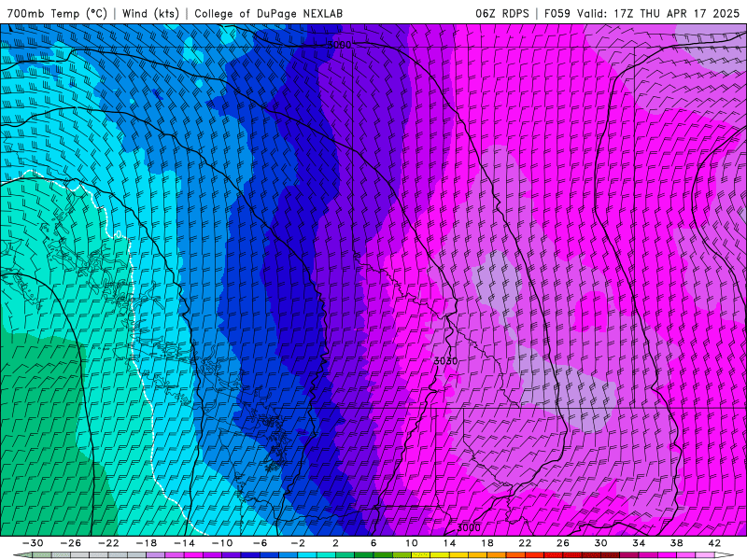Click the '6' color scale tick label
The width and height of the screenshot is (747, 560).
373,543
